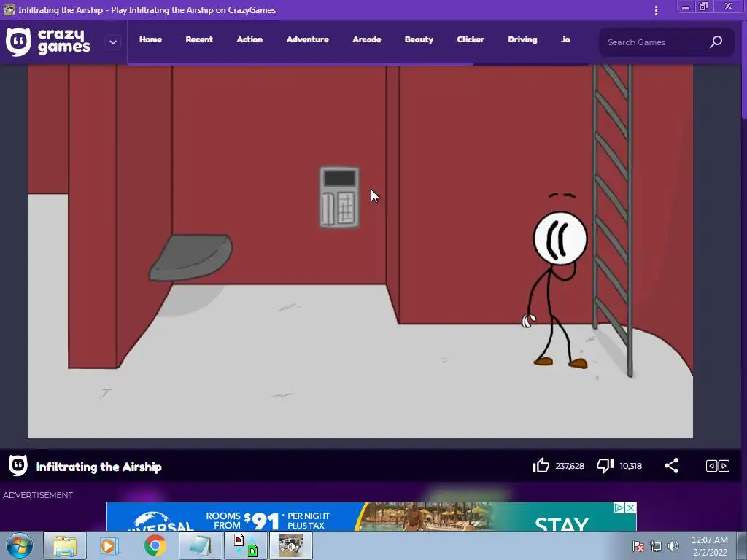Click the search magnifier icon
Viewport: 747px width, 560px height.
click(x=716, y=42)
